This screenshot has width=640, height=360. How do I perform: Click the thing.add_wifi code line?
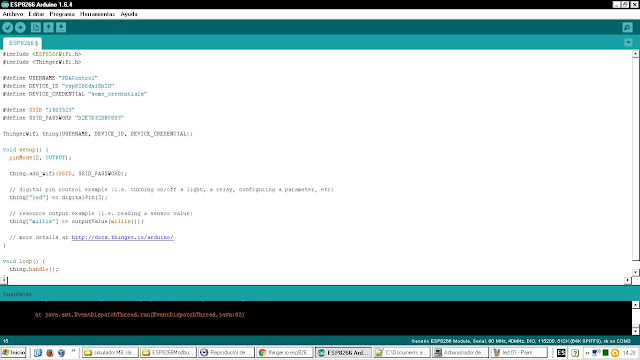coord(68,173)
